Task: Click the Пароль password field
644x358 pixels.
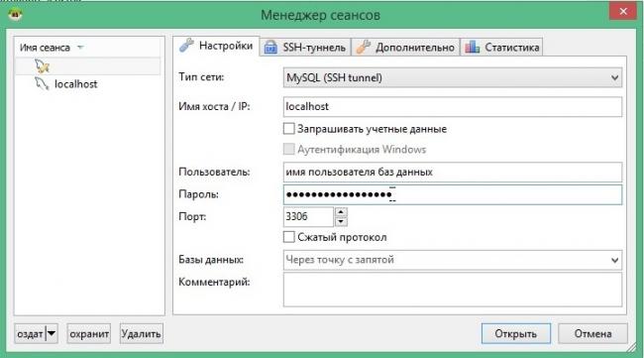Action: pos(452,194)
